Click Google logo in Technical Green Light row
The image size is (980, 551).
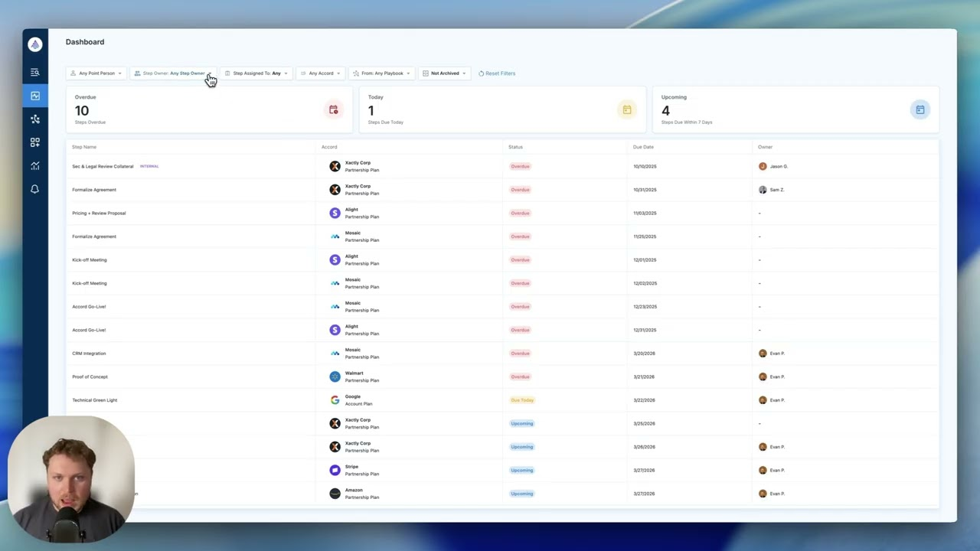335,399
